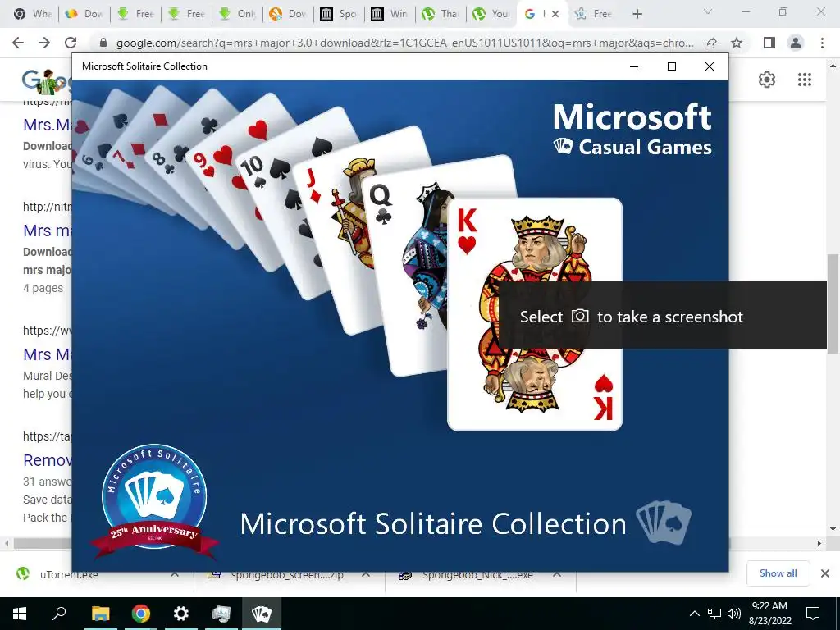
Task: Bookmark this page with the star icon
Action: pos(737,43)
